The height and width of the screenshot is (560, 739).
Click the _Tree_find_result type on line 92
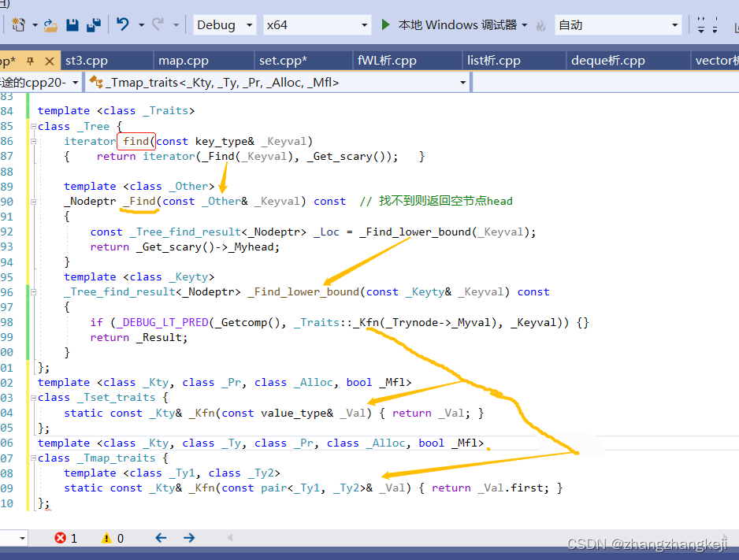click(x=186, y=232)
